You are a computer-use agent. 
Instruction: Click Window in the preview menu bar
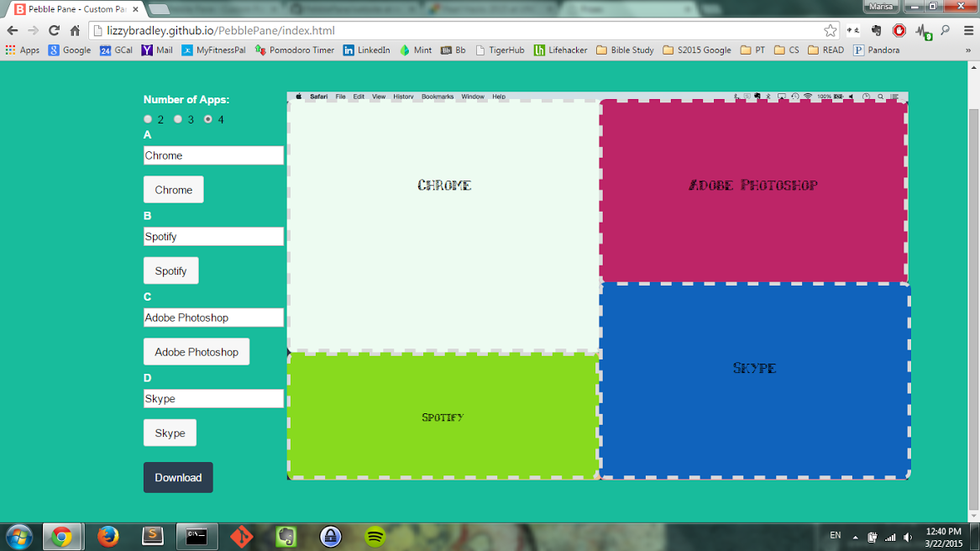click(x=473, y=97)
